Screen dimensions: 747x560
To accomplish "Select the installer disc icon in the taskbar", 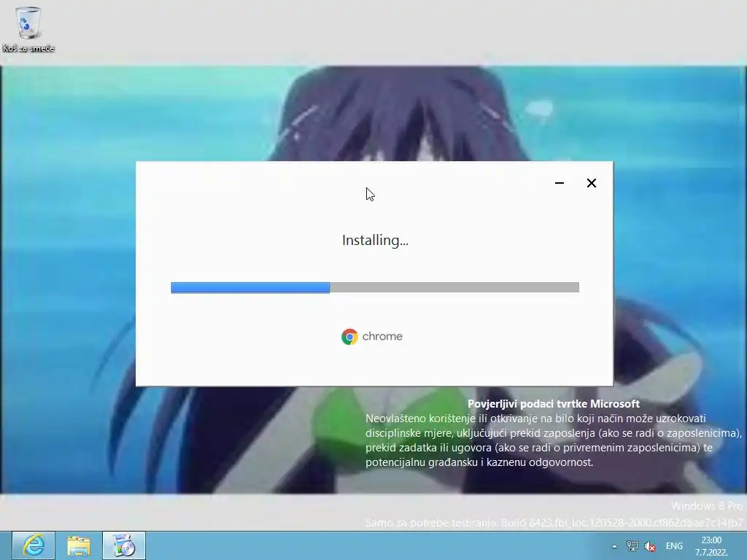I will click(x=124, y=545).
